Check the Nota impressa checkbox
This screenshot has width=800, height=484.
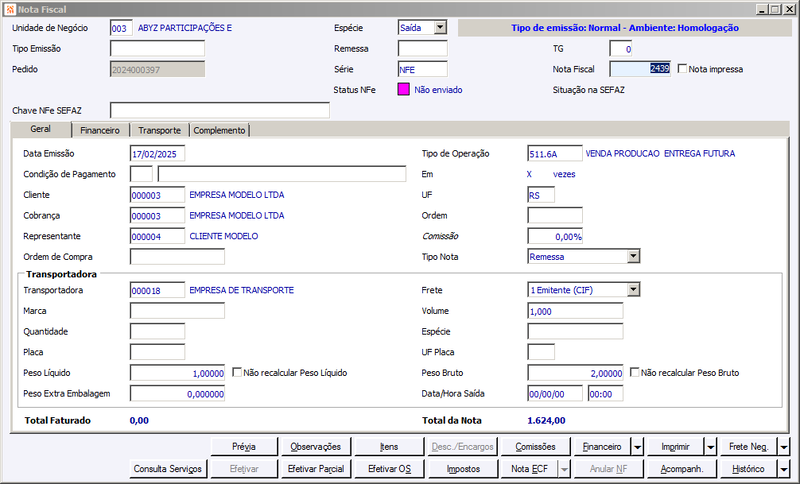[682, 68]
